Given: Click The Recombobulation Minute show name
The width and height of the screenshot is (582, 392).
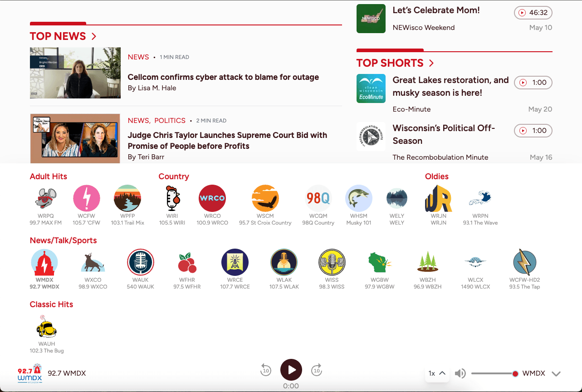Looking at the screenshot, I should point(440,157).
